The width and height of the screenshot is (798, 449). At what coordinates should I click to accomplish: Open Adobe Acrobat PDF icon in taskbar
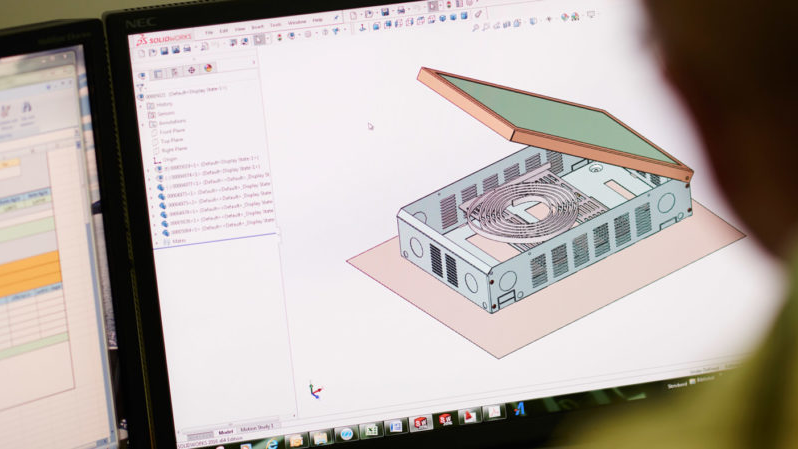494,412
